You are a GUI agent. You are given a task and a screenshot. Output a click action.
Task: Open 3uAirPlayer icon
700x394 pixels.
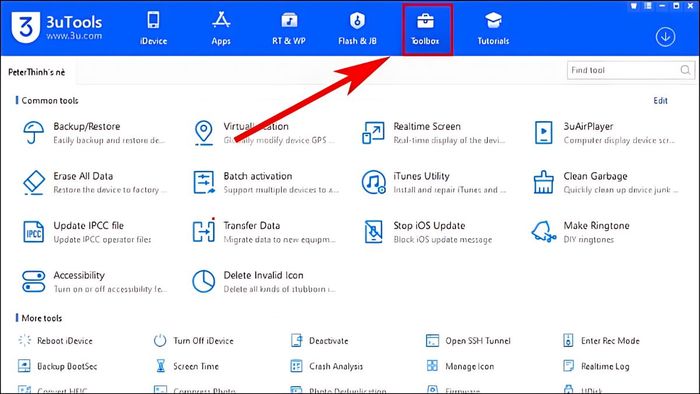click(x=543, y=133)
